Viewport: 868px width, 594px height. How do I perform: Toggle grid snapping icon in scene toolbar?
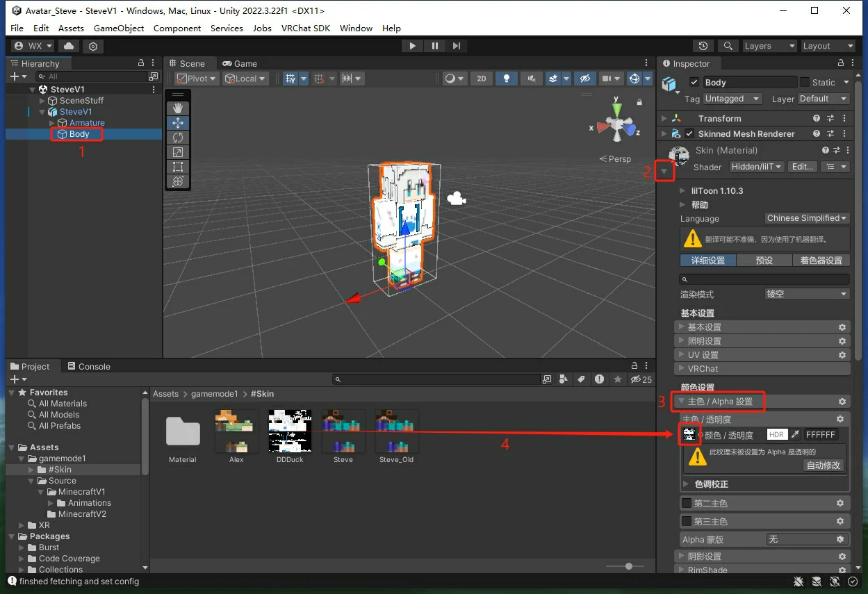tap(290, 79)
